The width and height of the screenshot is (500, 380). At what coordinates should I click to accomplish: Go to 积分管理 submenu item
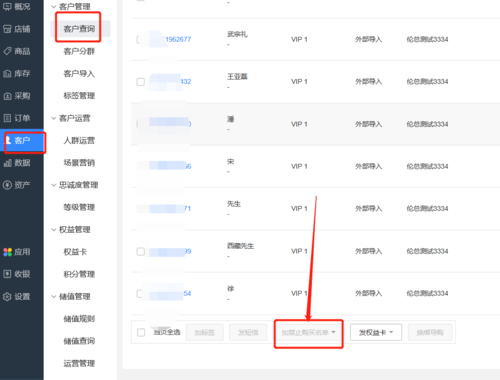pos(79,274)
